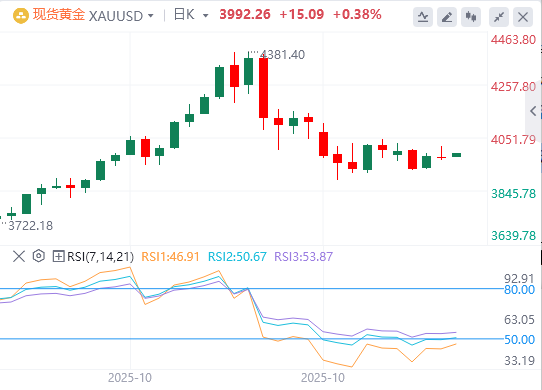Open the XAUUSD symbol dropdown arrow
This screenshot has width=542, height=390.
click(x=150, y=16)
